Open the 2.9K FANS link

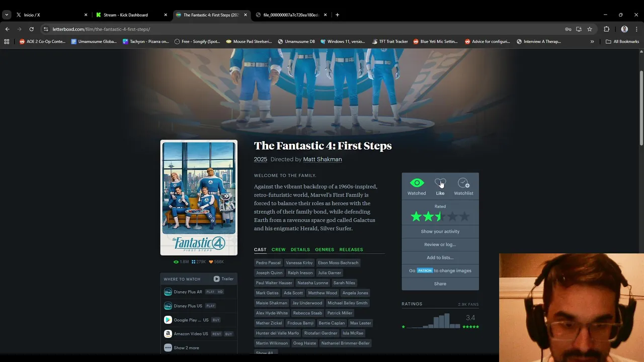coord(468,304)
